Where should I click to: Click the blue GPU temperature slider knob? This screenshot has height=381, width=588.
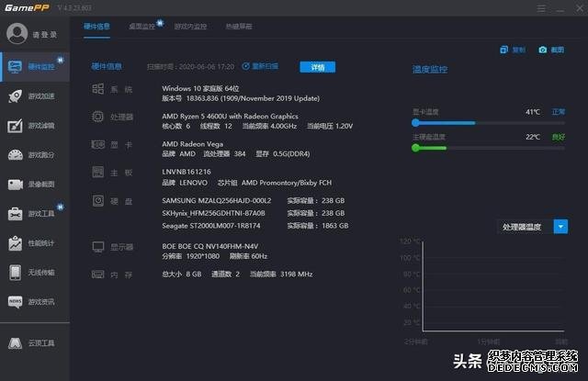click(x=415, y=122)
